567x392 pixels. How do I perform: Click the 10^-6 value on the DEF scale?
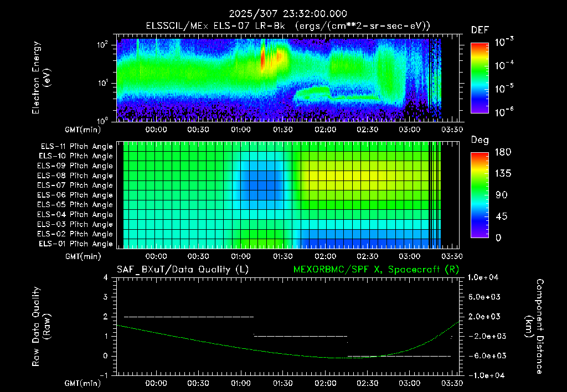504,112
